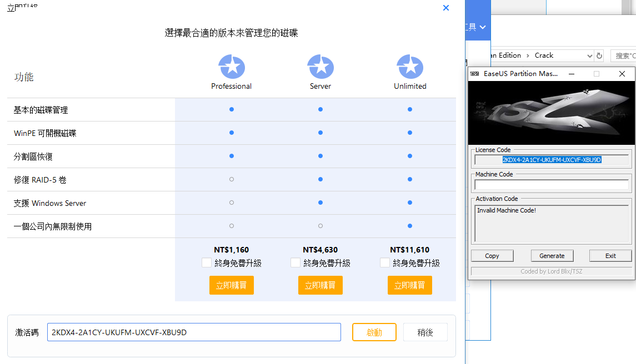
Task: Click Generate in the keygen window
Action: point(552,256)
